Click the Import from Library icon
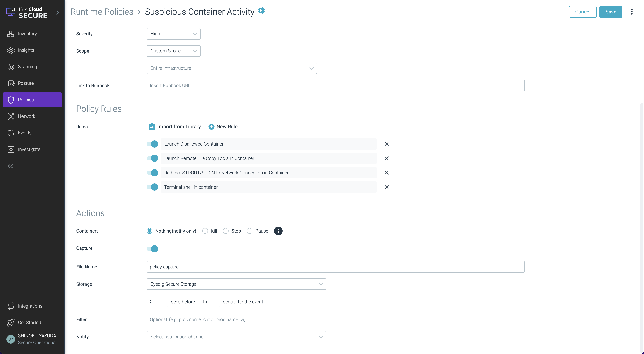644x354 pixels. [152, 127]
